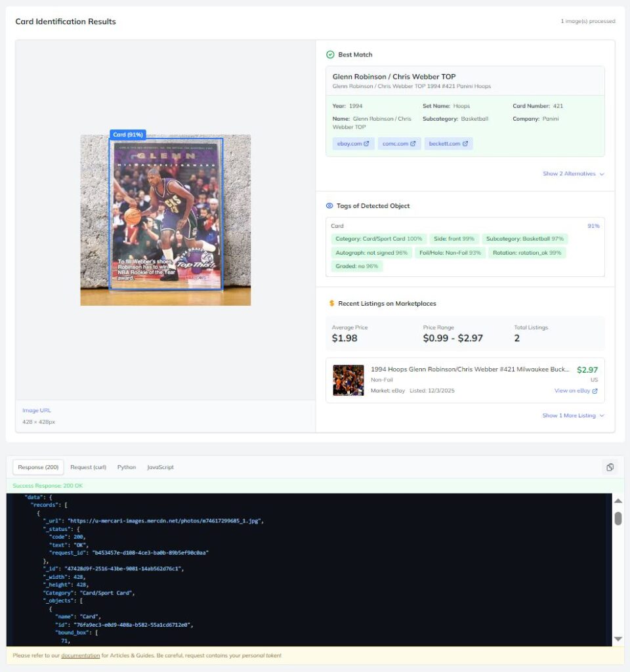The image size is (630, 672).
Task: Click View on eBay external link
Action: tap(576, 391)
